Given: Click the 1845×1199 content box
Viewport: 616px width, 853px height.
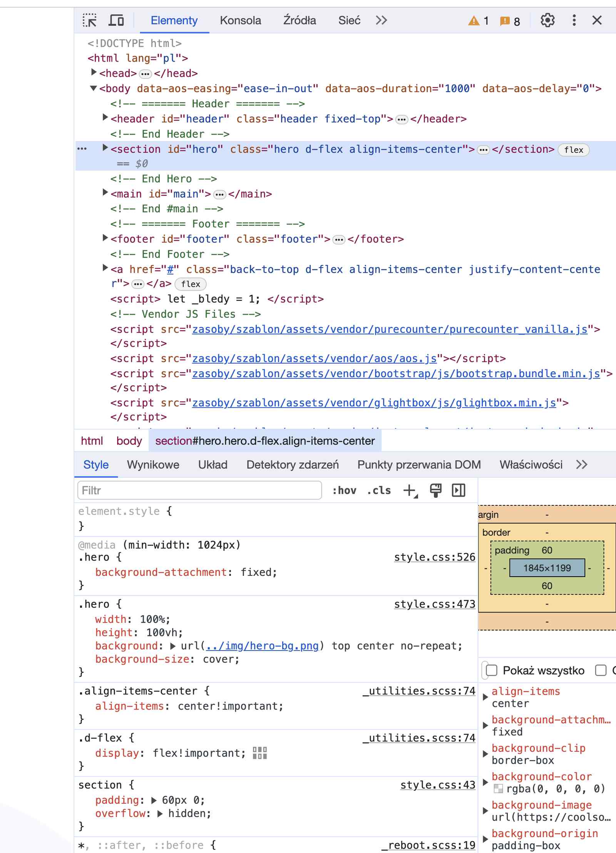Looking at the screenshot, I should tap(547, 568).
